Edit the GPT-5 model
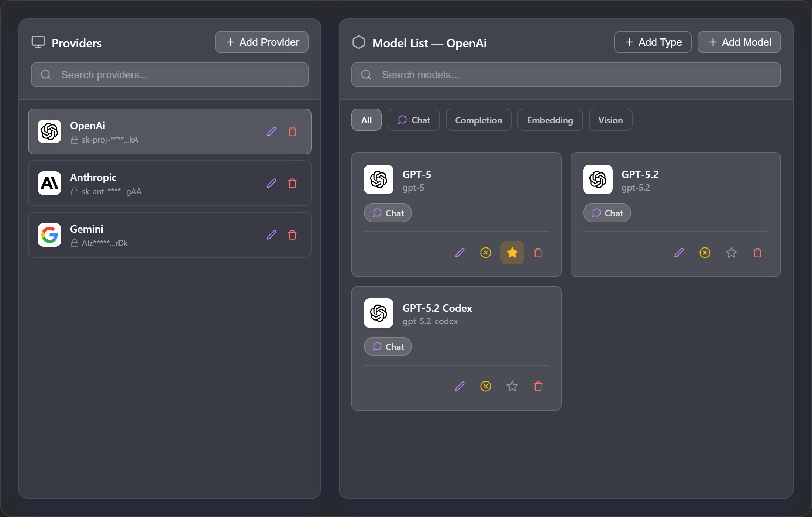This screenshot has width=812, height=517. (460, 253)
